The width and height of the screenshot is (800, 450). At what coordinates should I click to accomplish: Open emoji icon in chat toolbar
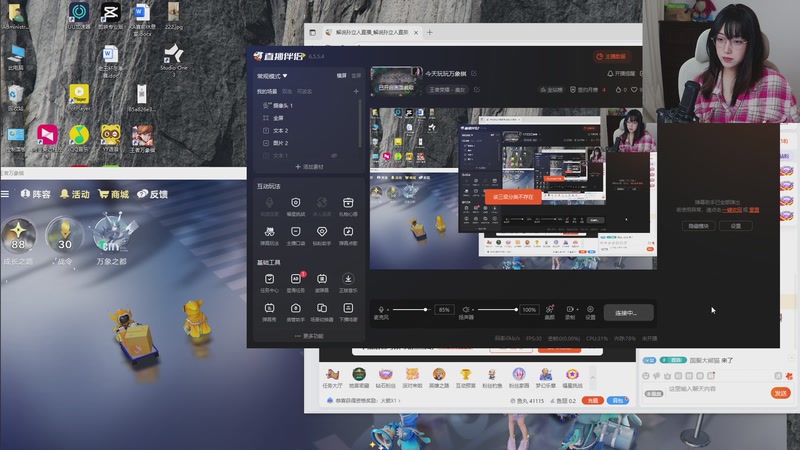[646, 376]
